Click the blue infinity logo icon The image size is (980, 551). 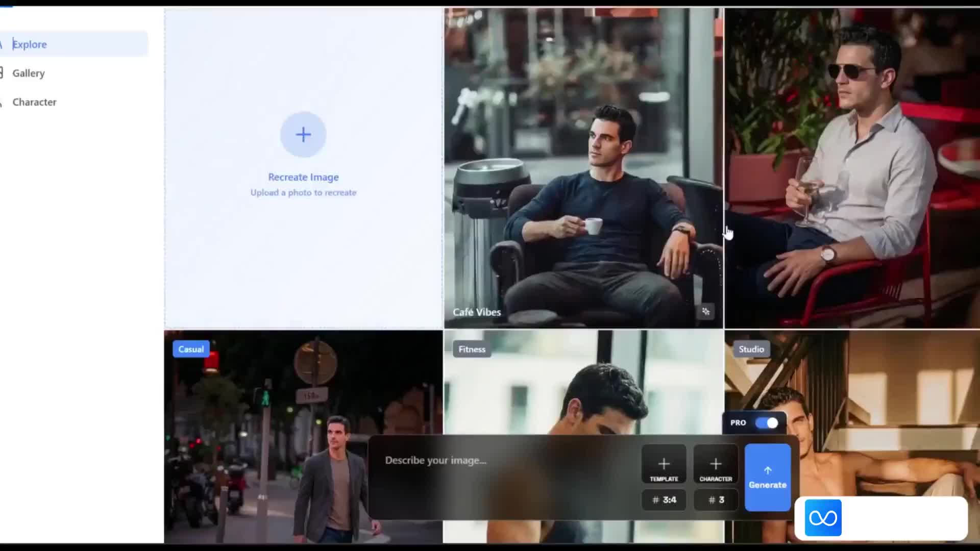point(823,518)
